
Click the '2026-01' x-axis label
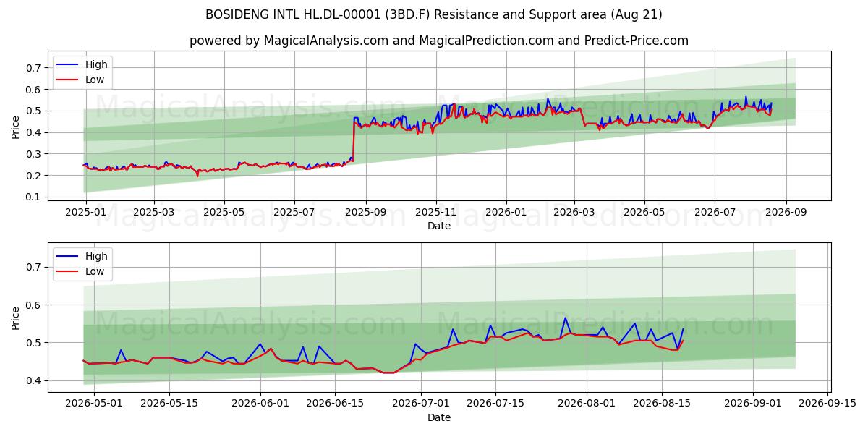coord(506,213)
